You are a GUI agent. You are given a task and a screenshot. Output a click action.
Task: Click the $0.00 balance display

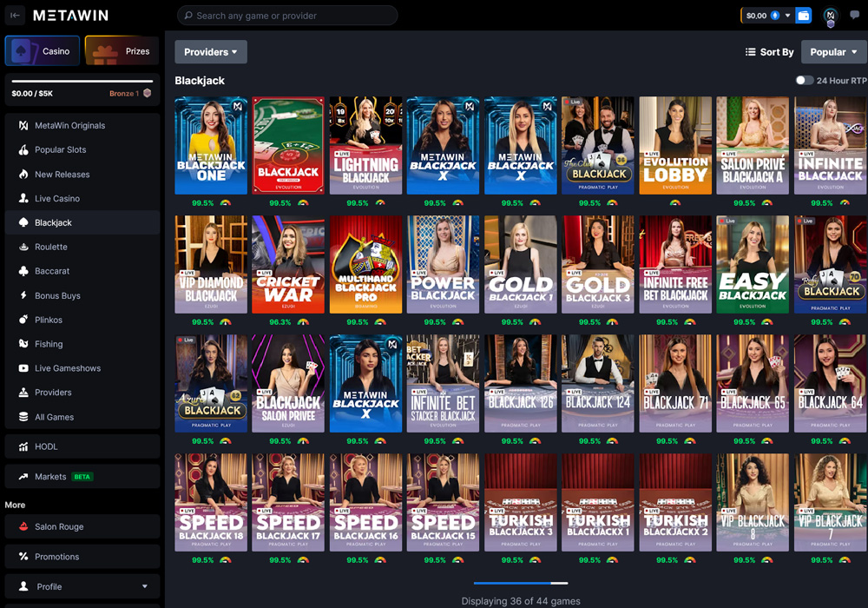[756, 16]
